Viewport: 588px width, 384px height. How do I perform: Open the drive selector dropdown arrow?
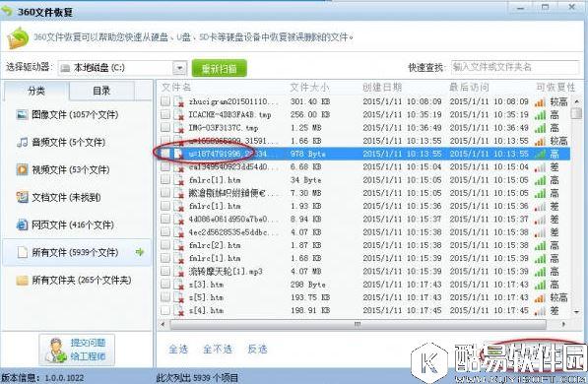[179, 68]
